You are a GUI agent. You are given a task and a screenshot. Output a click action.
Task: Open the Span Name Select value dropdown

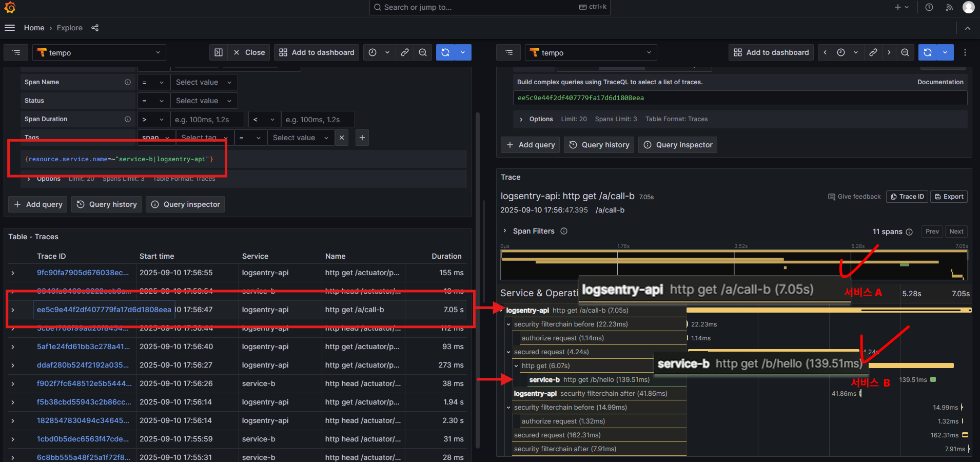point(204,82)
